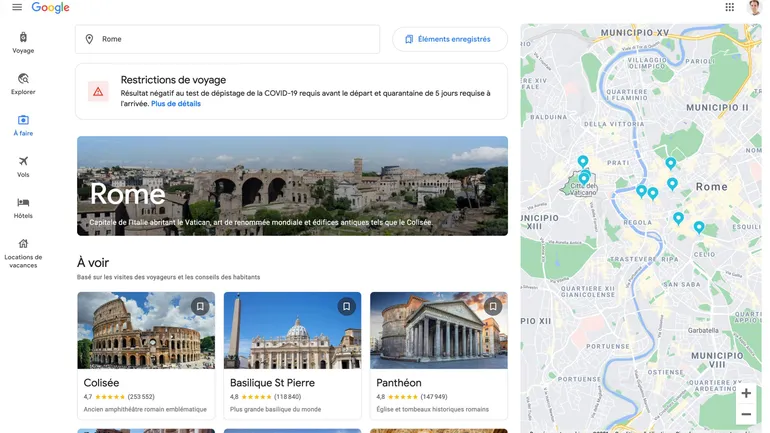Click the Google logo
The width and height of the screenshot is (770, 433).
(x=51, y=7)
